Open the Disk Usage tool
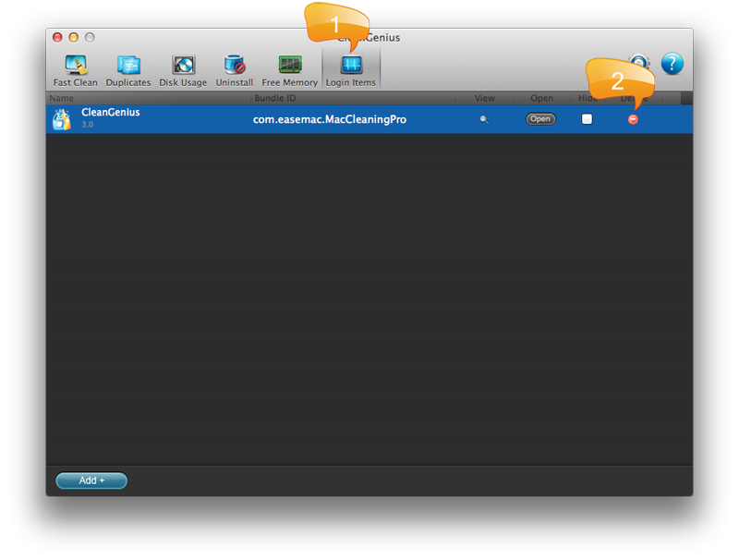This screenshot has width=739, height=560. (x=183, y=71)
